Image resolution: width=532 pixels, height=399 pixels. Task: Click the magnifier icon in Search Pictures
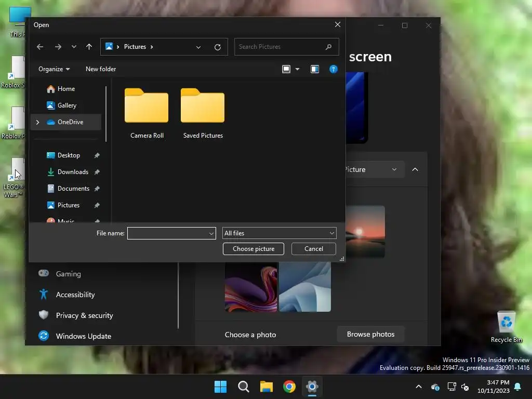pyautogui.click(x=328, y=47)
